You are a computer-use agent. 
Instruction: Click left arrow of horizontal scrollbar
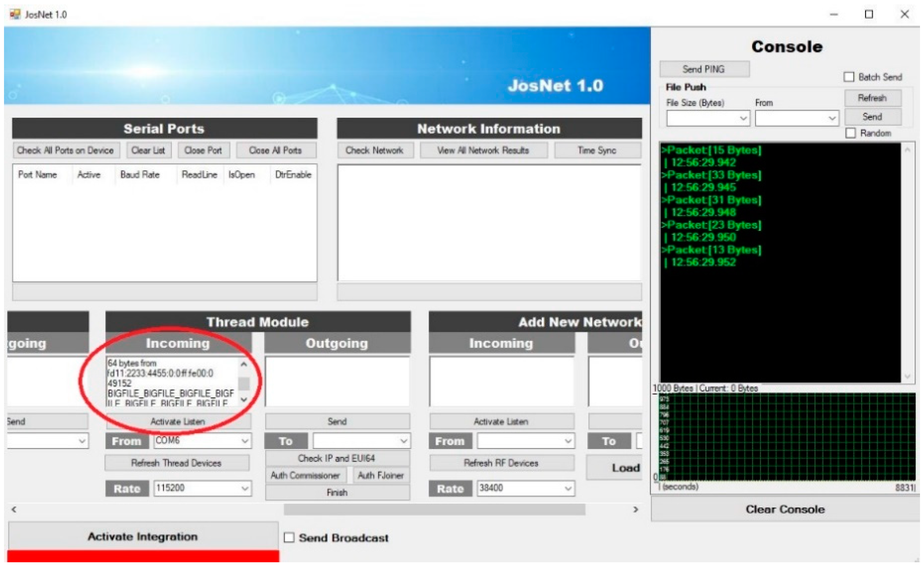click(x=14, y=510)
